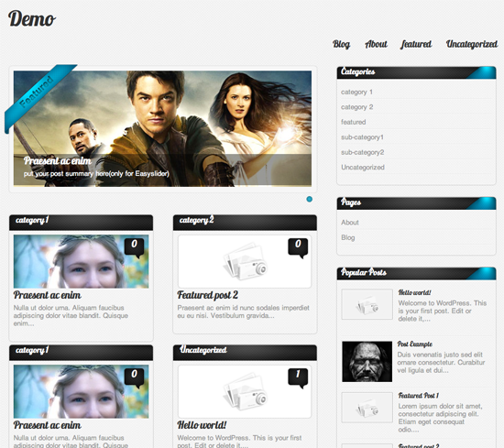Click the Popular Posts widget header
The image size is (504, 448).
point(416,273)
